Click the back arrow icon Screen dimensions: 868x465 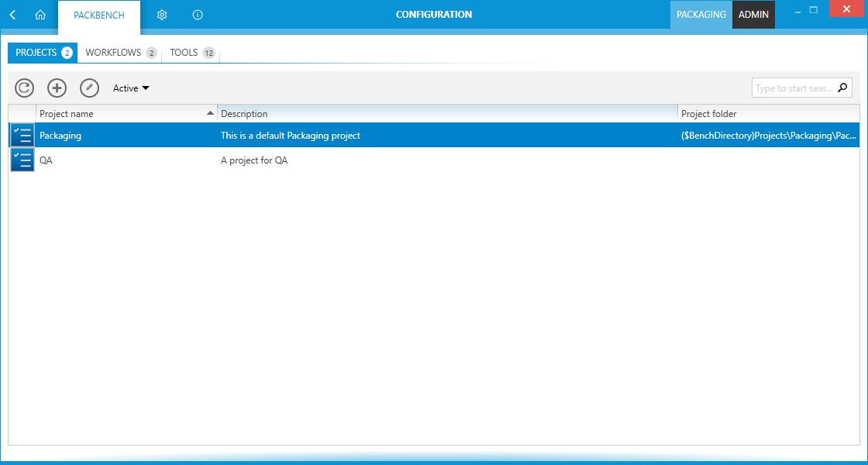12,15
